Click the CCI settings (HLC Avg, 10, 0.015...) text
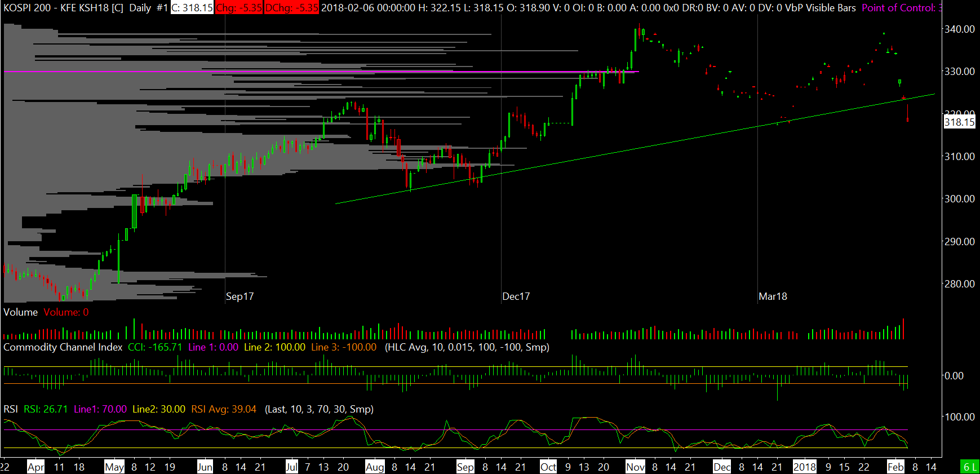 (467, 347)
